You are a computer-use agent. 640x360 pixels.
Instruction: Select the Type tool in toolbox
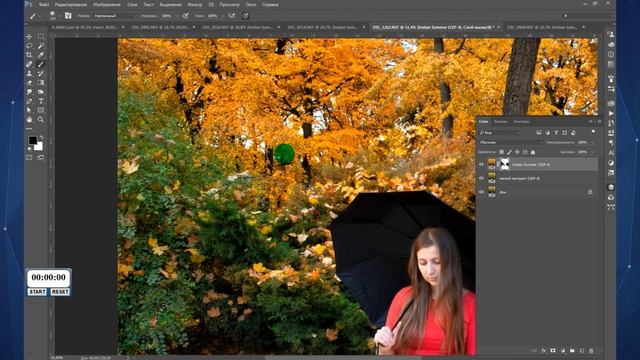(41, 101)
